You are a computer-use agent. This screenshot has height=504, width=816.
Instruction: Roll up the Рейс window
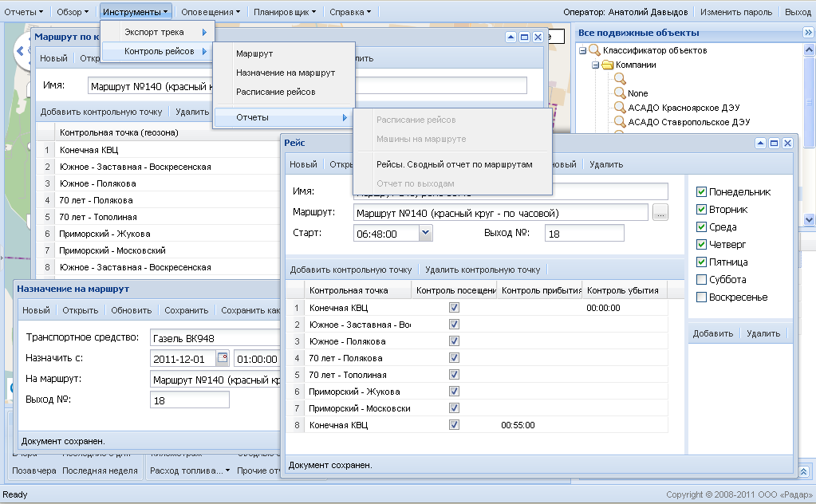pos(760,143)
